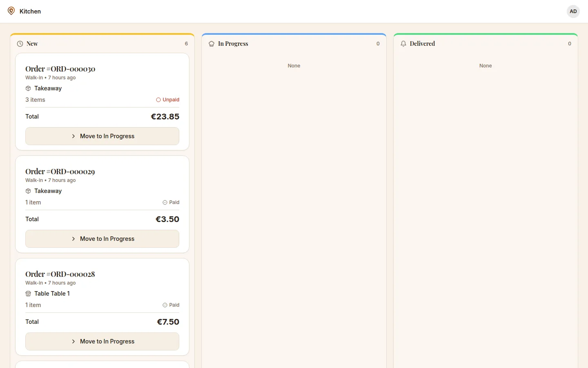Click the New column count of 6

186,44
